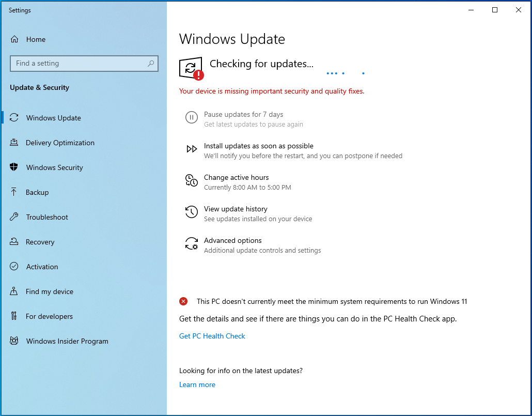The height and width of the screenshot is (416, 532).
Task: Click 'Checking for updates...' status text
Action: (261, 64)
